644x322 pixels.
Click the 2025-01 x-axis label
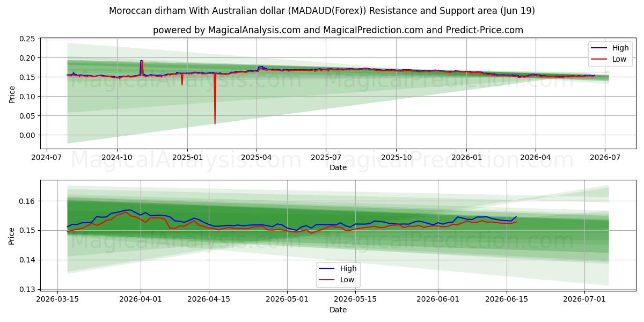pyautogui.click(x=187, y=157)
